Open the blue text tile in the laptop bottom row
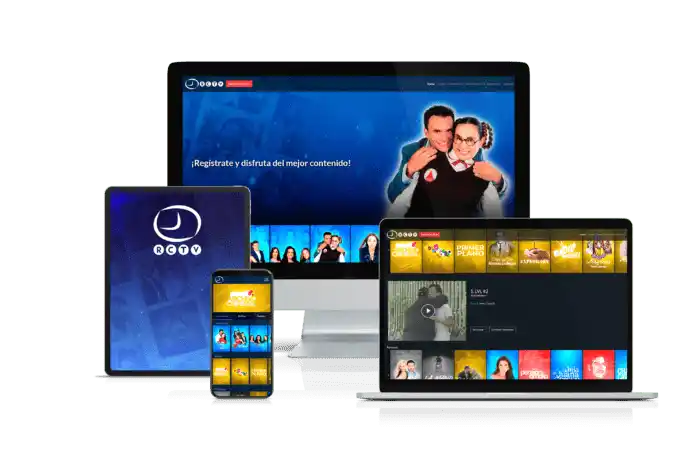The image size is (696, 465). point(566,364)
